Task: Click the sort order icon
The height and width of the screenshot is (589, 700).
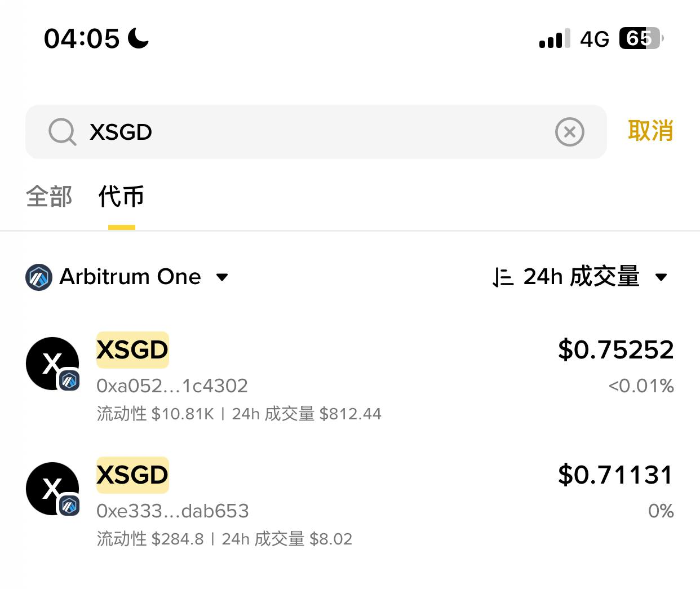Action: (502, 277)
